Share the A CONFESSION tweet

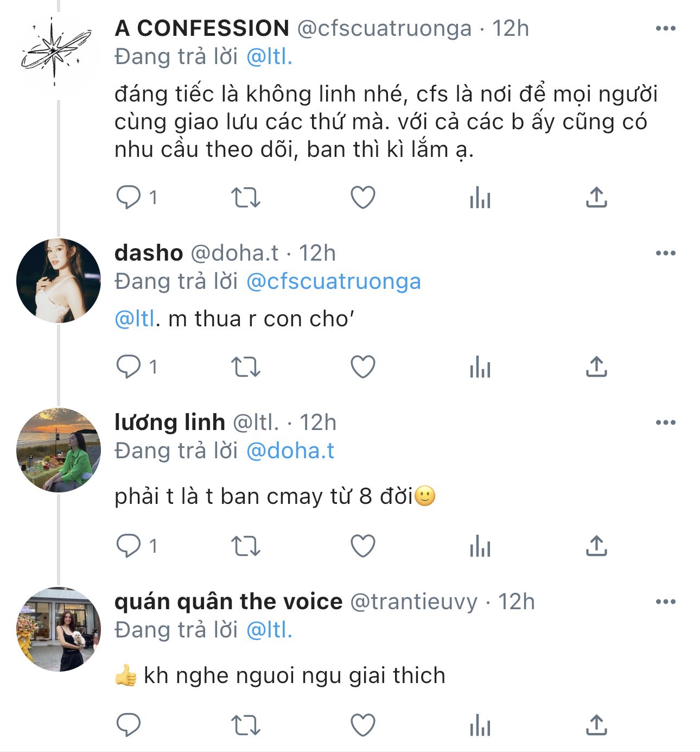click(596, 198)
